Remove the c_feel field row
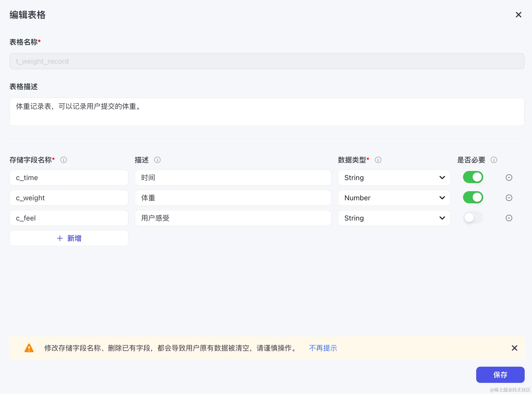Image resolution: width=532 pixels, height=394 pixels. click(509, 218)
